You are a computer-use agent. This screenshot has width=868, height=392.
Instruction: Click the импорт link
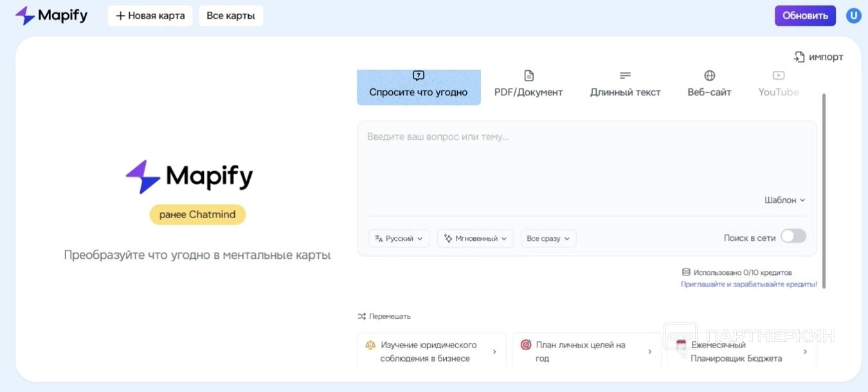pyautogui.click(x=826, y=57)
